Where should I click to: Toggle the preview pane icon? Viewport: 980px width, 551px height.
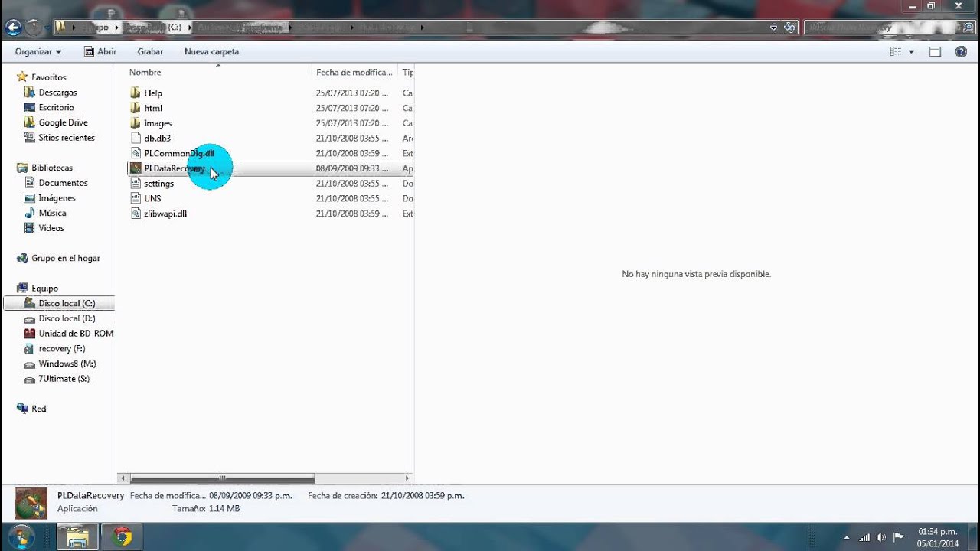click(935, 51)
